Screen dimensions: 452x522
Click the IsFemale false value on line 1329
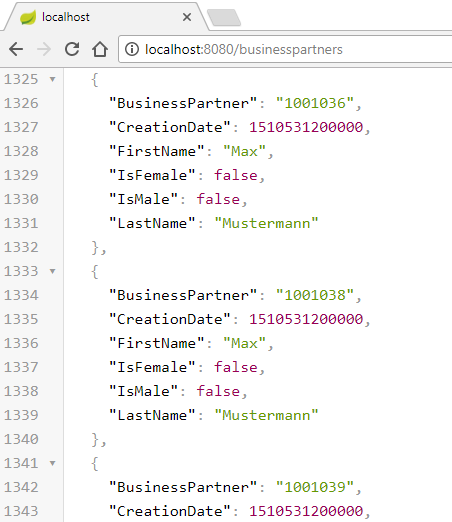click(236, 175)
